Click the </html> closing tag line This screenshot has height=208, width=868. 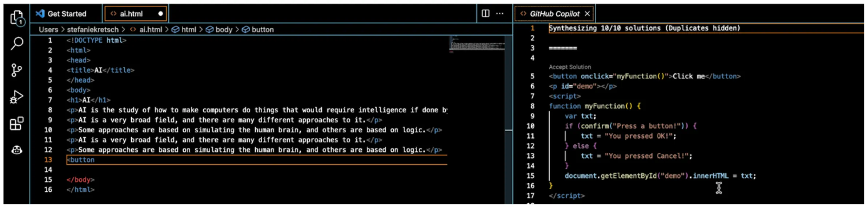click(x=80, y=189)
